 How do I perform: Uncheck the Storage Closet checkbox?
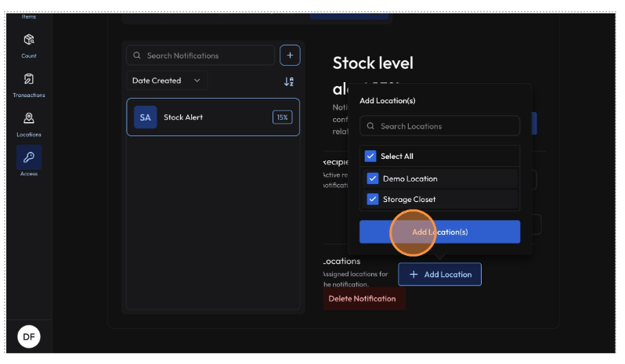click(373, 199)
